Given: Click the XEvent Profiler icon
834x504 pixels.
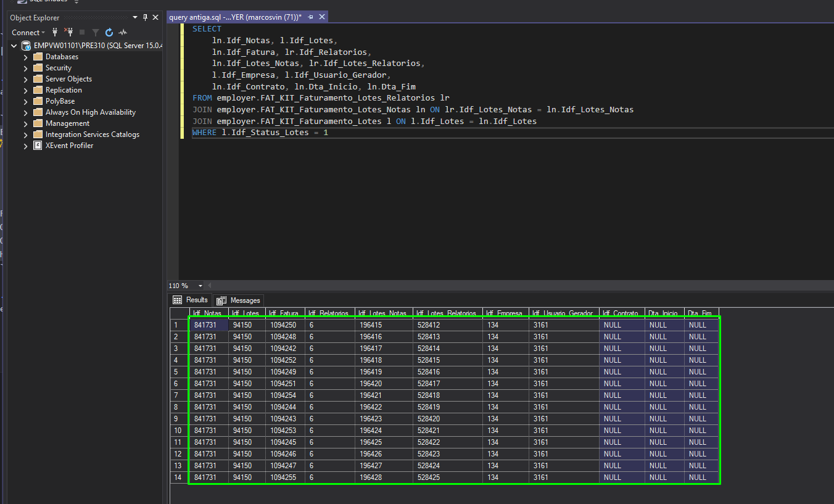Looking at the screenshot, I should point(38,146).
